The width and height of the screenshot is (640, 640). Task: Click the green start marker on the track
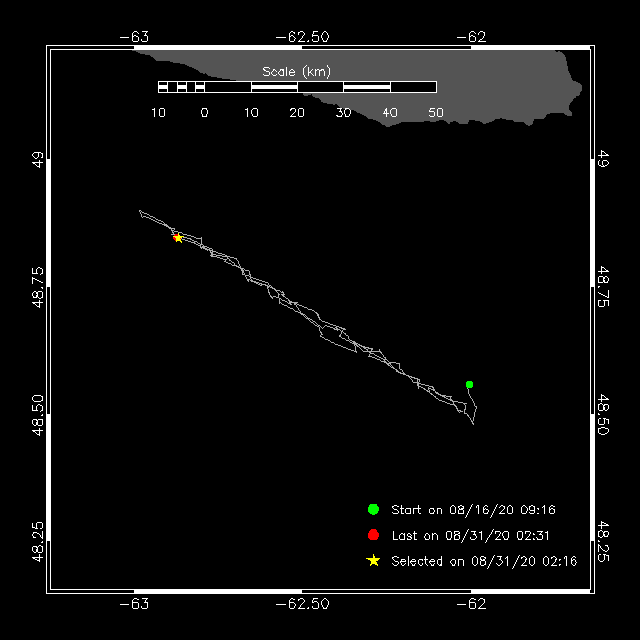click(x=469, y=384)
